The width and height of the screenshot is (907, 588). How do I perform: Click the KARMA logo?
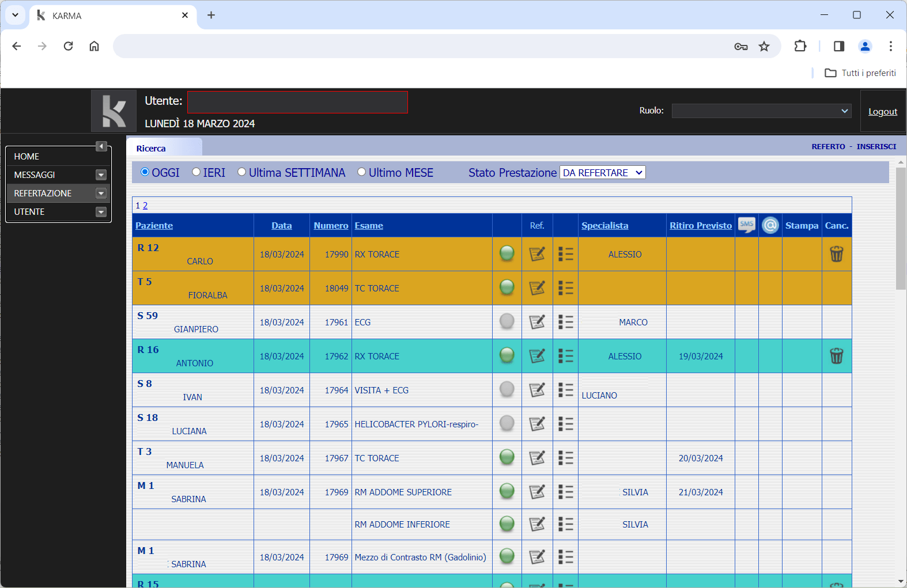point(114,111)
